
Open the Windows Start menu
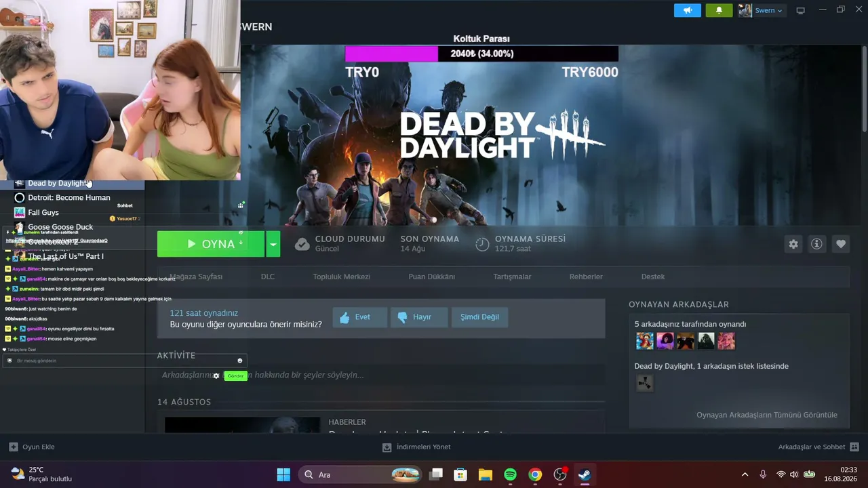(x=283, y=474)
